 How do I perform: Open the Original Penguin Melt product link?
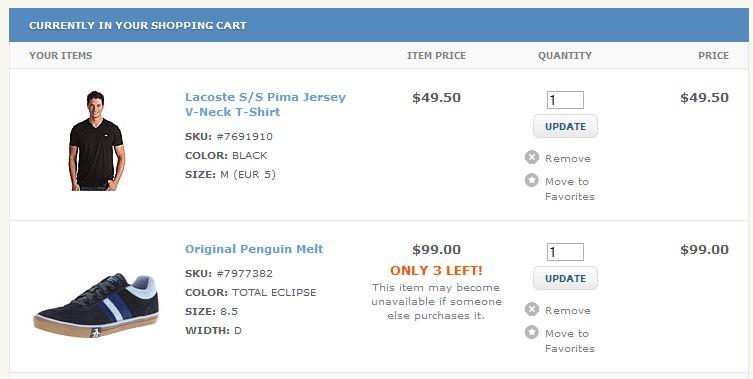(254, 249)
